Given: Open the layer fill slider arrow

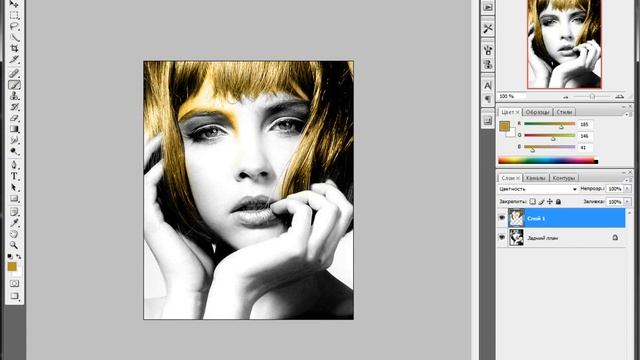Looking at the screenshot, I should [x=627, y=202].
